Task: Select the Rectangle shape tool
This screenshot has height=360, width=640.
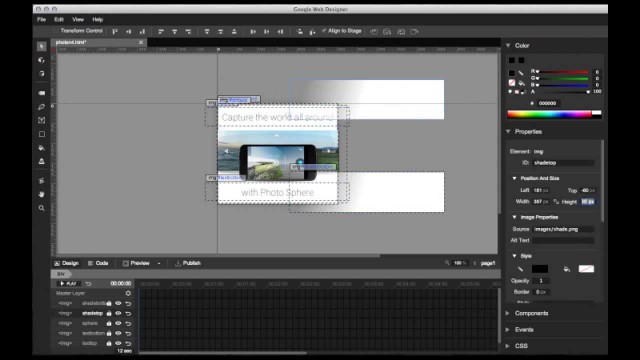Action: [41, 134]
